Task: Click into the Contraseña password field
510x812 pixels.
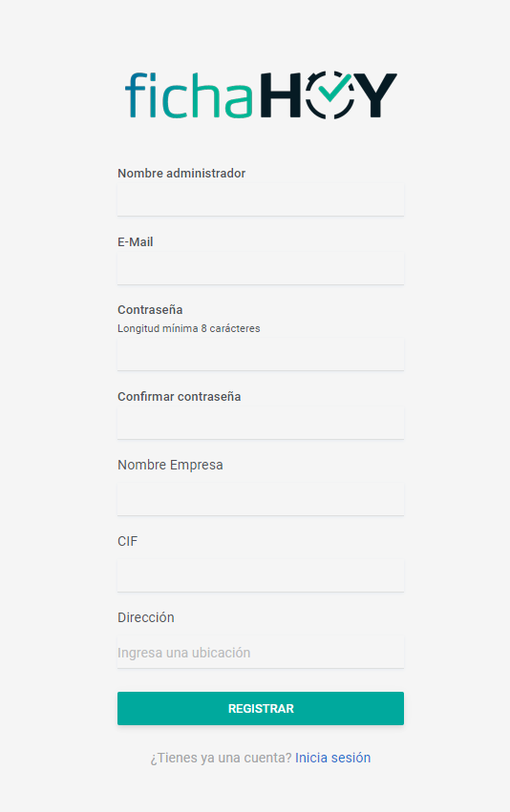Action: [x=261, y=354]
